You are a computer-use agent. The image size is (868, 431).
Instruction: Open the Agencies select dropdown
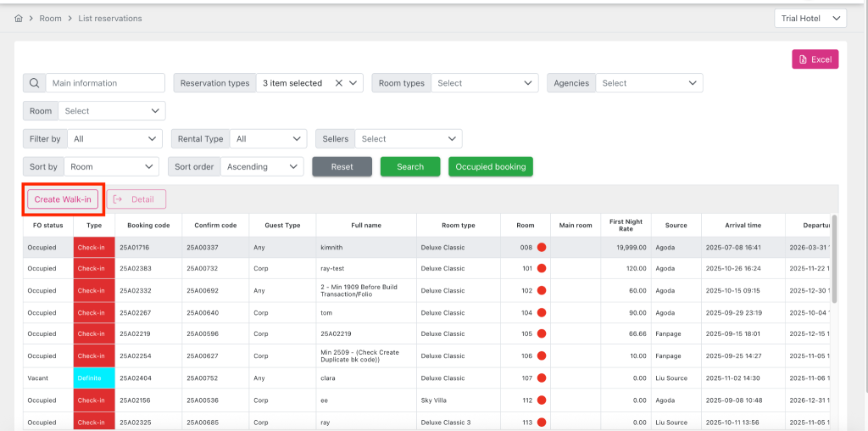(x=649, y=83)
